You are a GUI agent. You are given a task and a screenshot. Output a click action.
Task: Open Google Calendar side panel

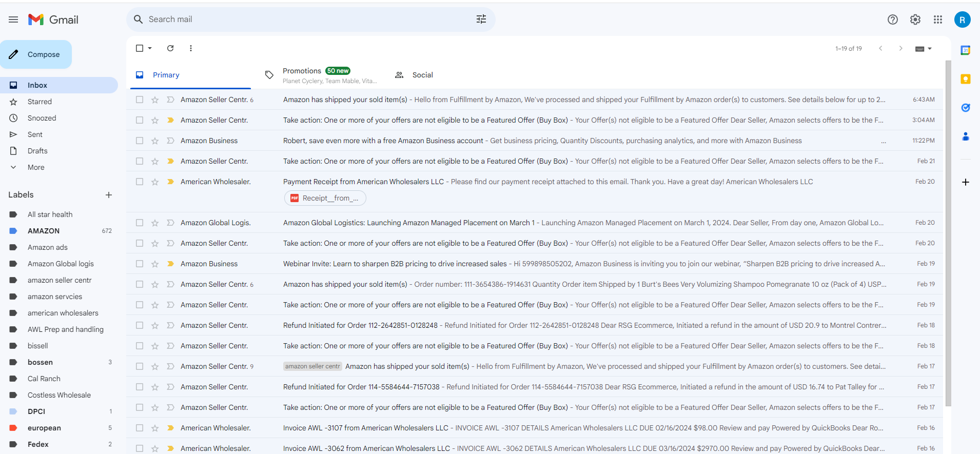[x=965, y=50]
